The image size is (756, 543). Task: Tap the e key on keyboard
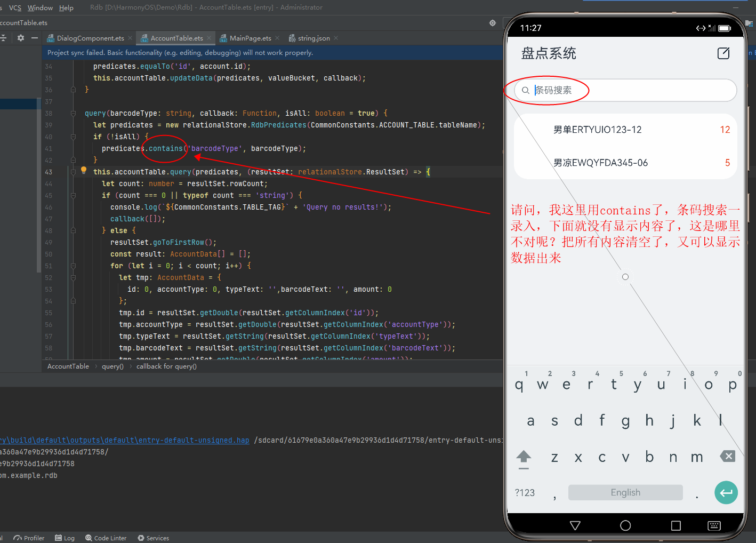(x=566, y=384)
